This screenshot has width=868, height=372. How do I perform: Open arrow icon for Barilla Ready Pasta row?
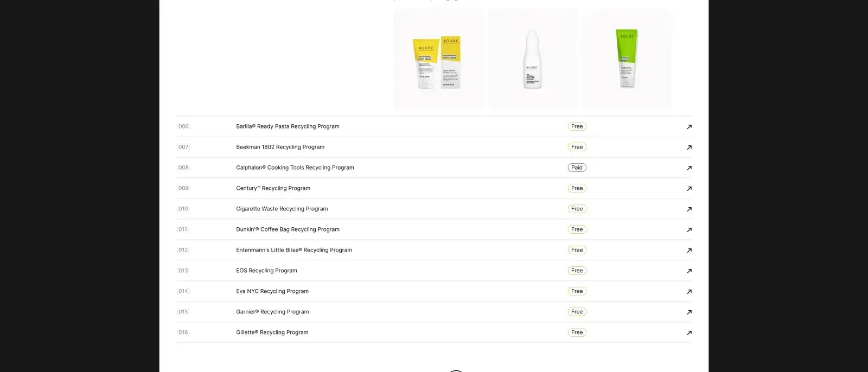click(x=689, y=127)
